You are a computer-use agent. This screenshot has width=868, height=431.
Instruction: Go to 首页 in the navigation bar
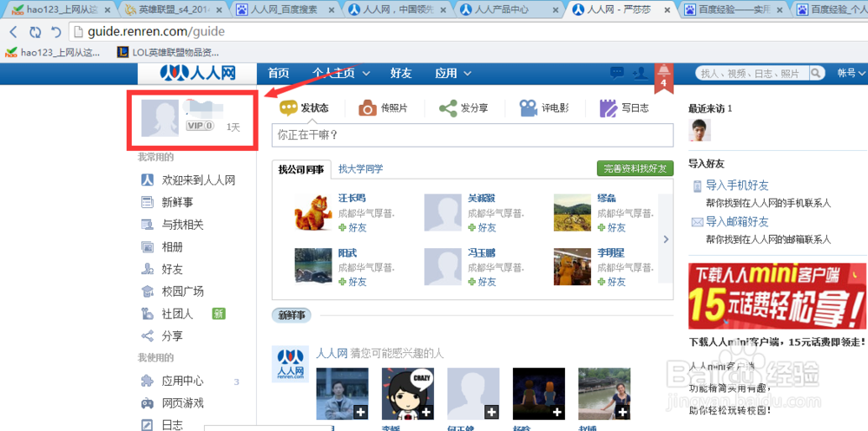coord(279,73)
